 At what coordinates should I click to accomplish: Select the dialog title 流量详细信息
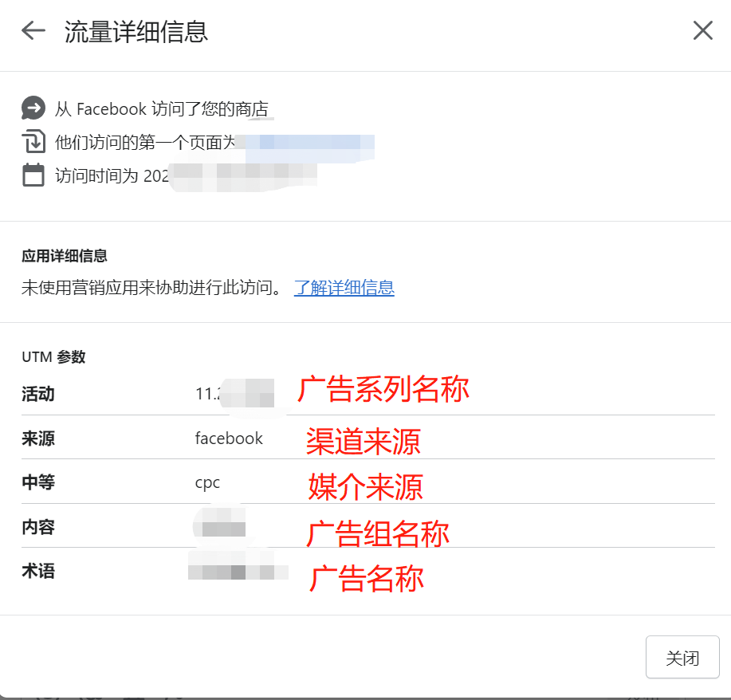tap(136, 32)
